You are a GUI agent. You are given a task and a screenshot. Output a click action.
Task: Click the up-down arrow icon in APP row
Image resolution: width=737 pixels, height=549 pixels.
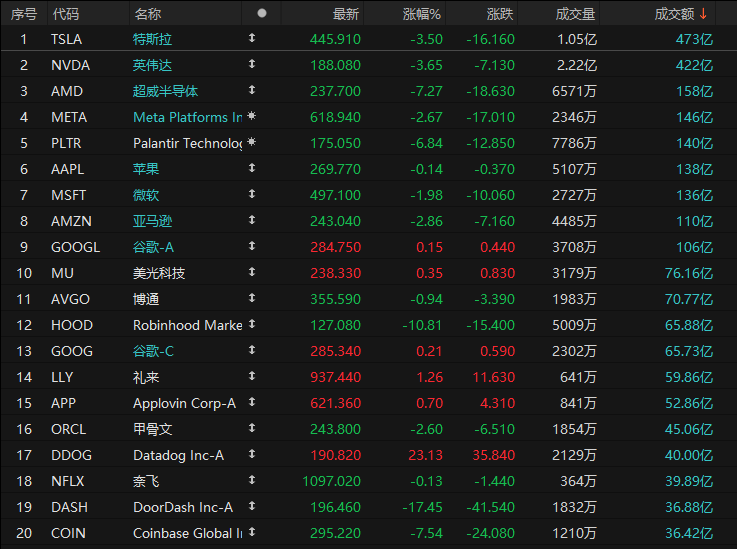click(252, 401)
